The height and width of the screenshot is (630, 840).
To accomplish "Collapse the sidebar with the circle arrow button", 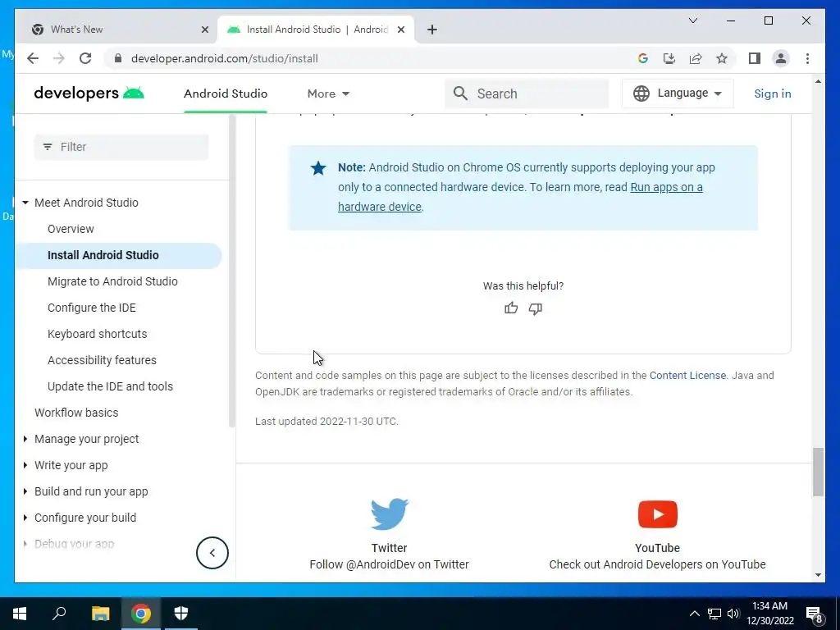I will point(212,553).
